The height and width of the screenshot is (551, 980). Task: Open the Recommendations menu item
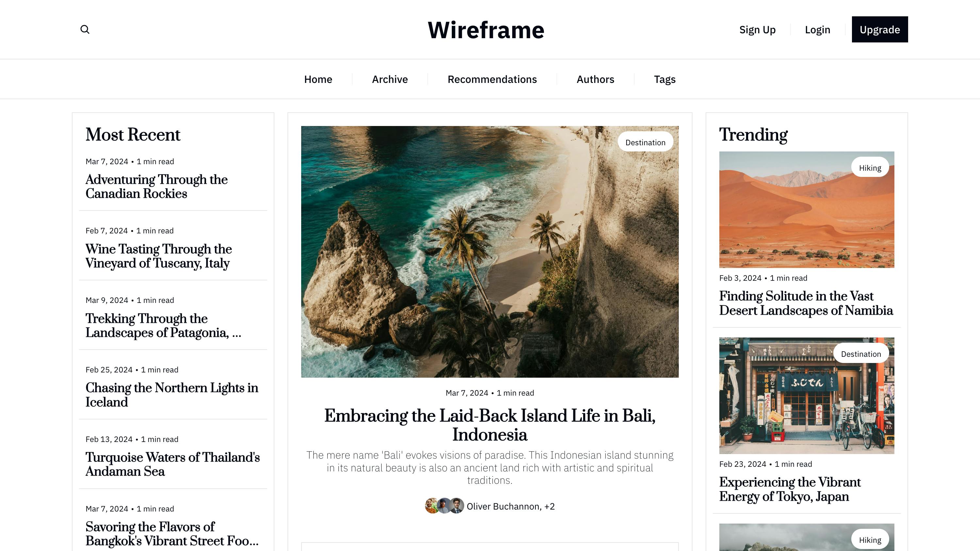point(492,79)
